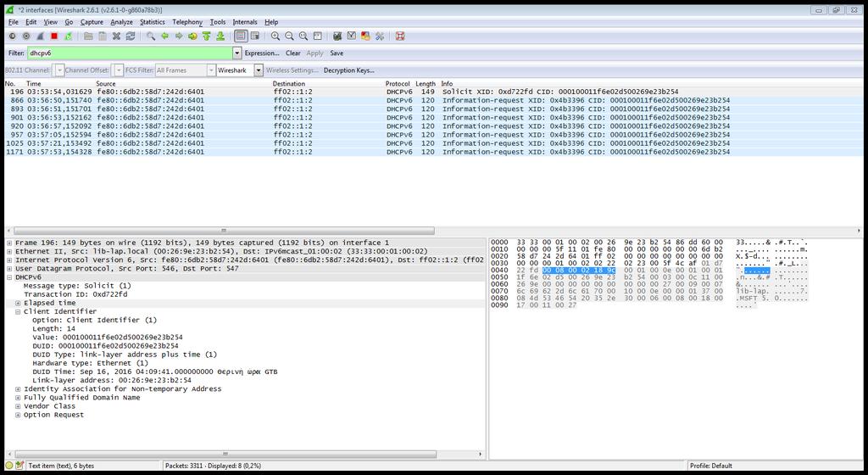Jump to the first packet icon
This screenshot has height=475, width=868.
207,36
